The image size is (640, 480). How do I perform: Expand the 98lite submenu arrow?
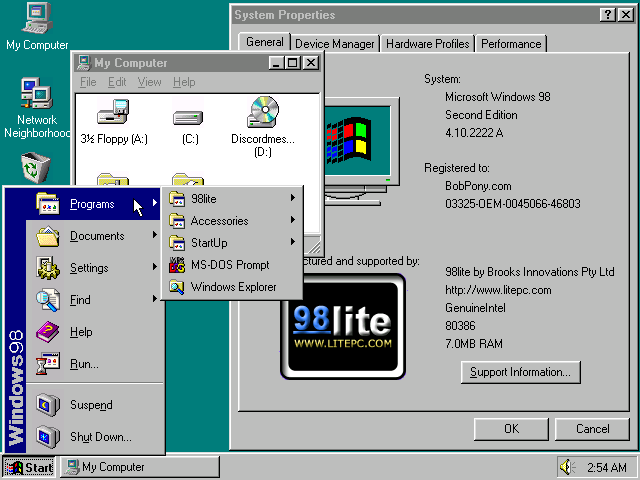pos(293,198)
